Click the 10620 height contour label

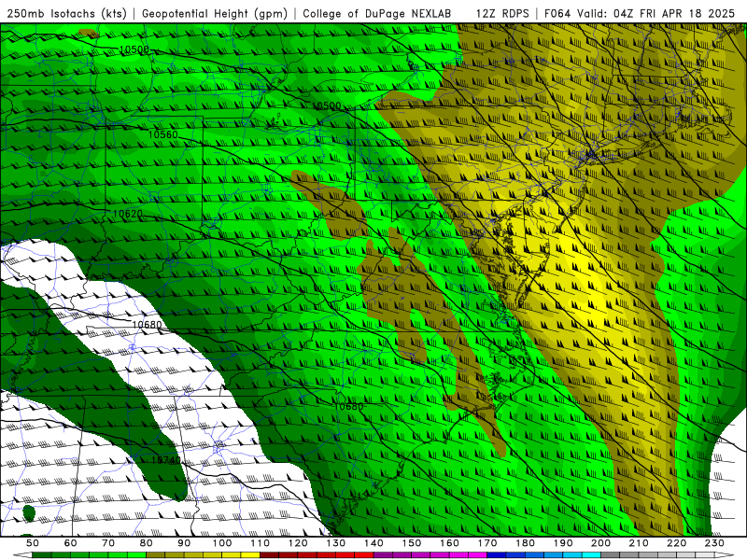point(128,215)
